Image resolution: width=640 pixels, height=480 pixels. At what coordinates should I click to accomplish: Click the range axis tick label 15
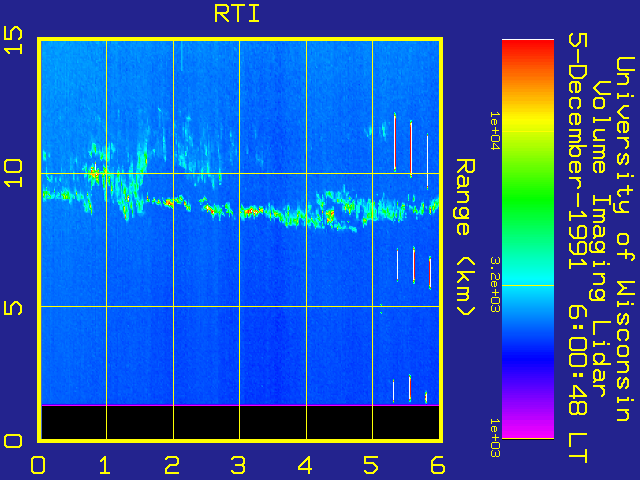tap(13, 40)
